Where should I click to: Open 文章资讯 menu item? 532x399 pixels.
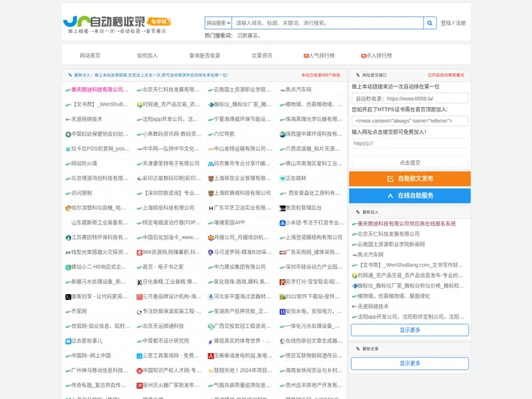pyautogui.click(x=262, y=55)
